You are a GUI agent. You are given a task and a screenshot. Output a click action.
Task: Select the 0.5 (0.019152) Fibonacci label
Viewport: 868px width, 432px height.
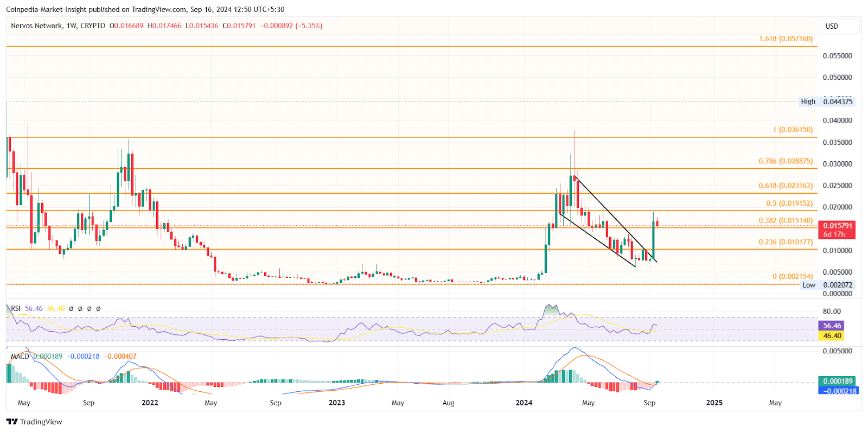click(x=789, y=203)
